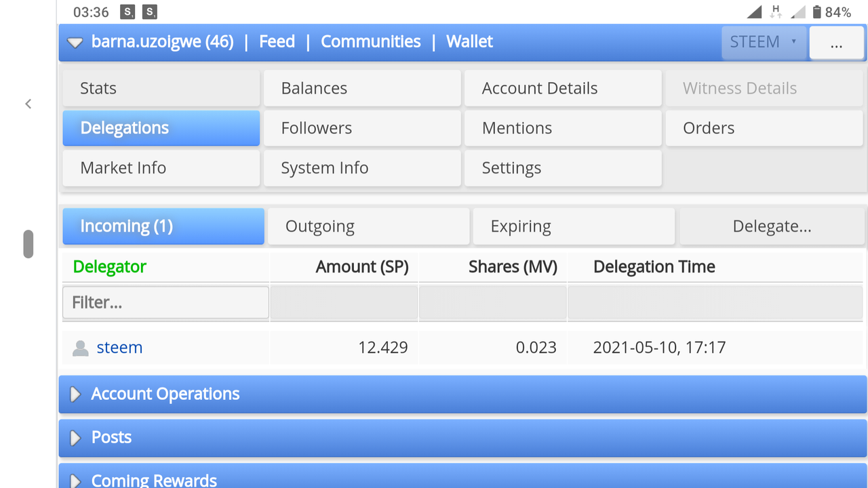Open the Followers tab
868x488 pixels.
click(362, 128)
